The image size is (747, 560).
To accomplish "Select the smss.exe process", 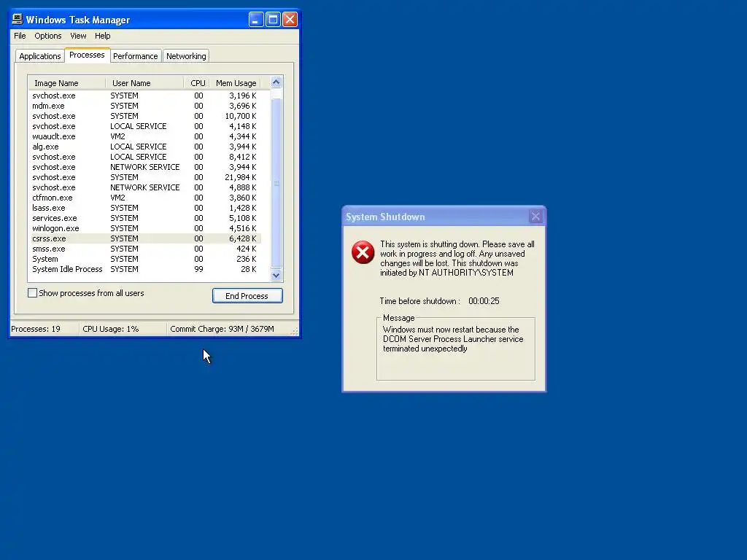I will [145, 249].
